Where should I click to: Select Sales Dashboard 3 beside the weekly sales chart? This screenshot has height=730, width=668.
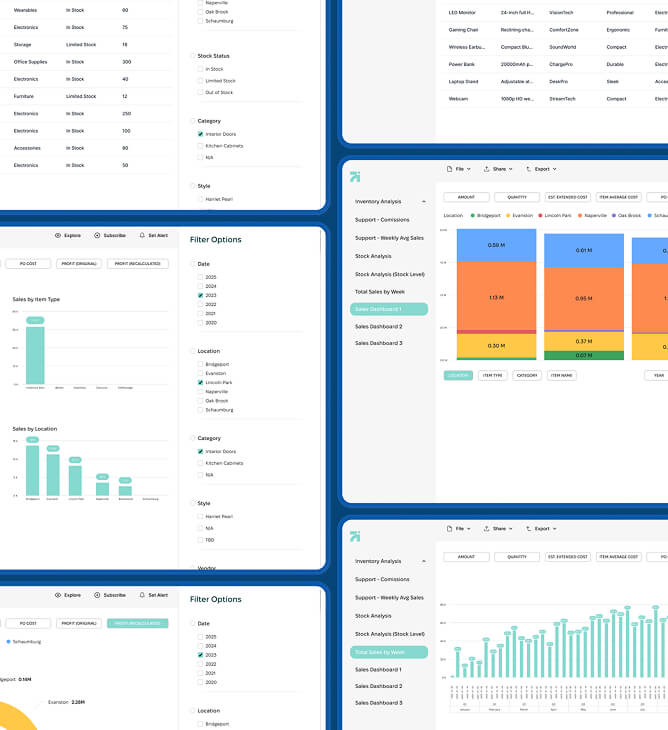379,703
